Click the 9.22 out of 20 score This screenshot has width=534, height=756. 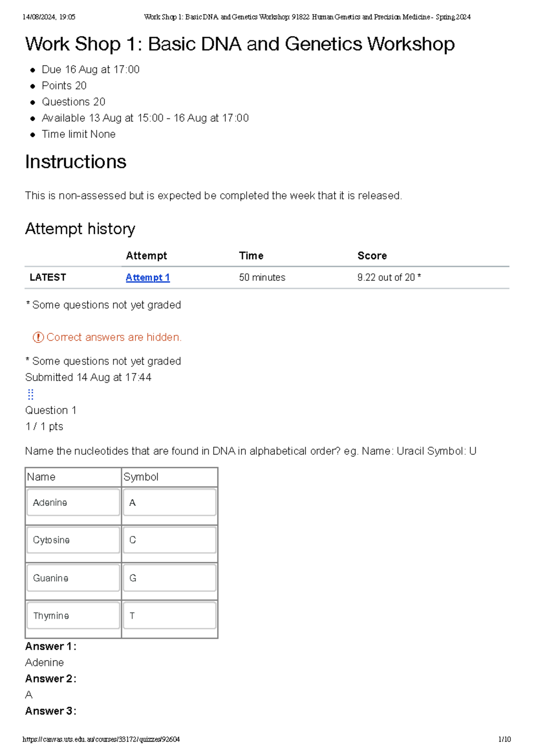pyautogui.click(x=388, y=277)
